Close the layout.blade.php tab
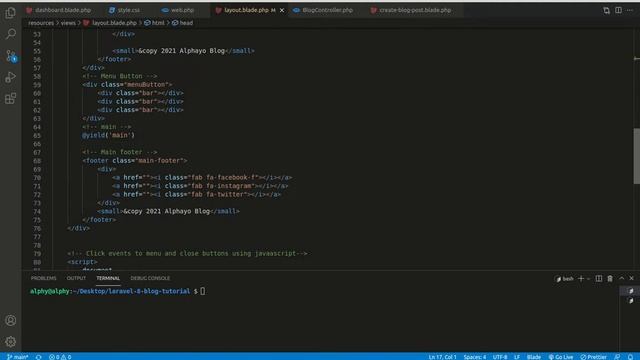Screen dimensions: 640x360 click(x=282, y=10)
